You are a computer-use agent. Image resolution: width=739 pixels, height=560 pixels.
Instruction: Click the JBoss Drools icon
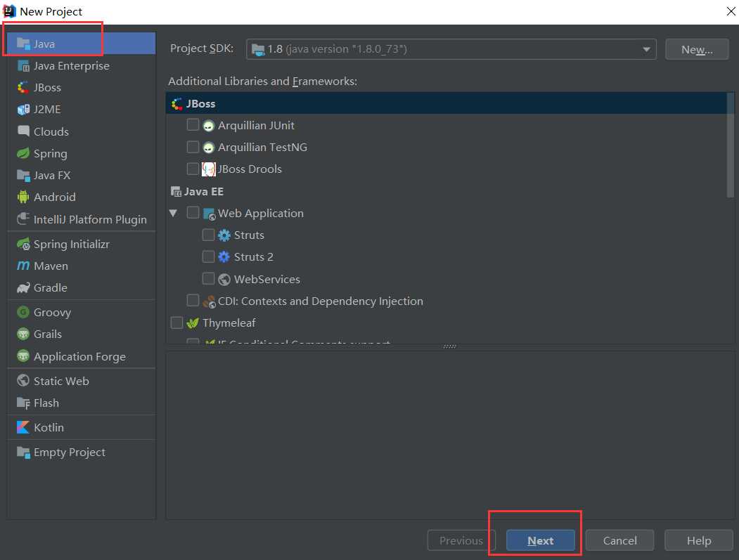pos(209,169)
